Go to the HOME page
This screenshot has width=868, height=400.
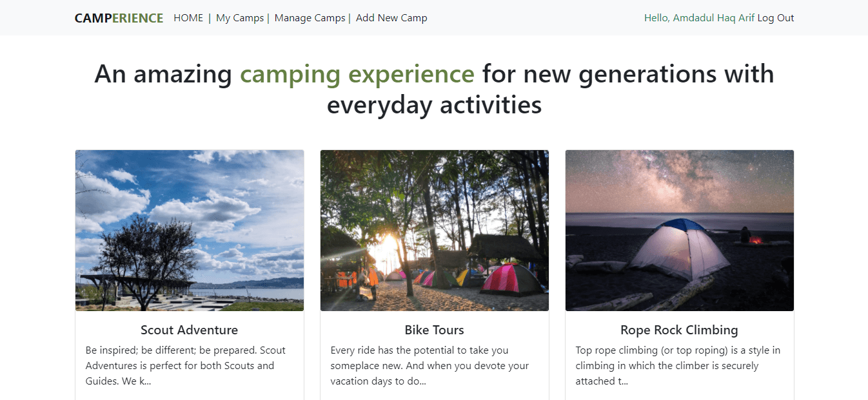188,18
